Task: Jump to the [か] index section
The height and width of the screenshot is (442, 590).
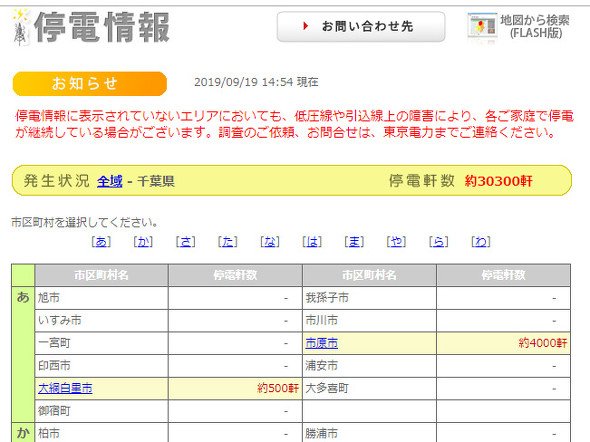Action: coord(143,242)
